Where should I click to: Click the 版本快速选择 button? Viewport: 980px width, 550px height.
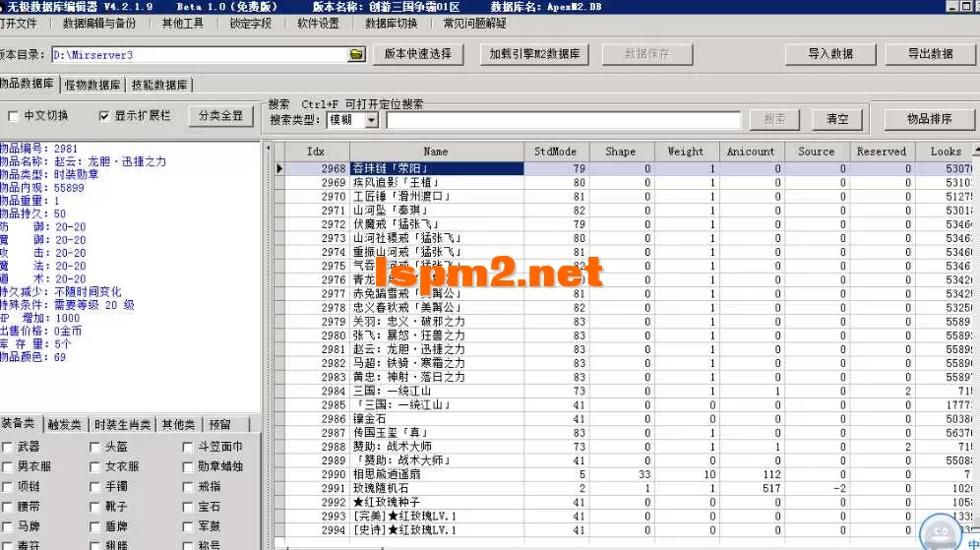pos(418,54)
